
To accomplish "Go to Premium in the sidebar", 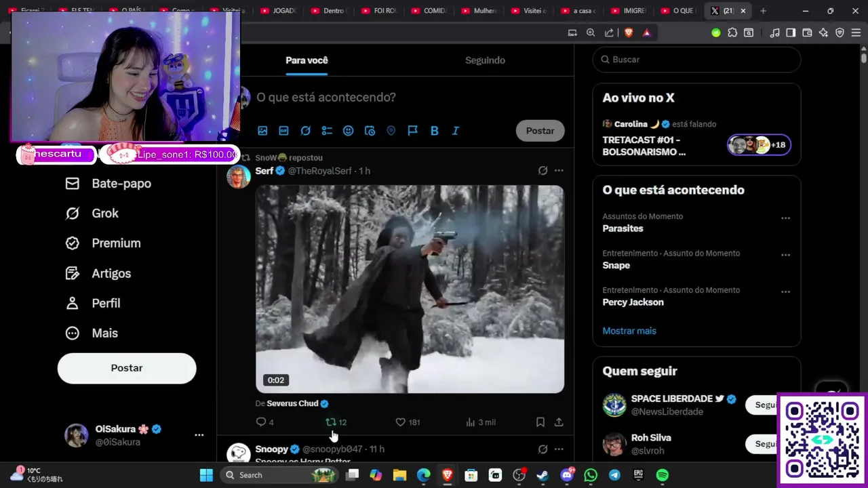I will (103, 243).
